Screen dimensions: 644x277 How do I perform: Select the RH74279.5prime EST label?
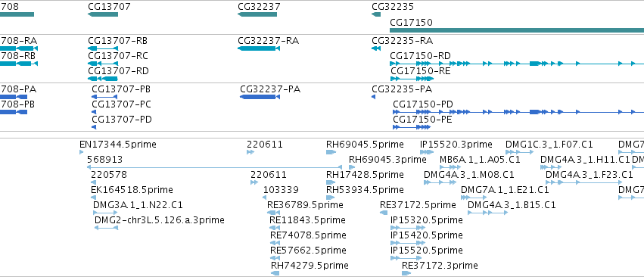coord(310,266)
